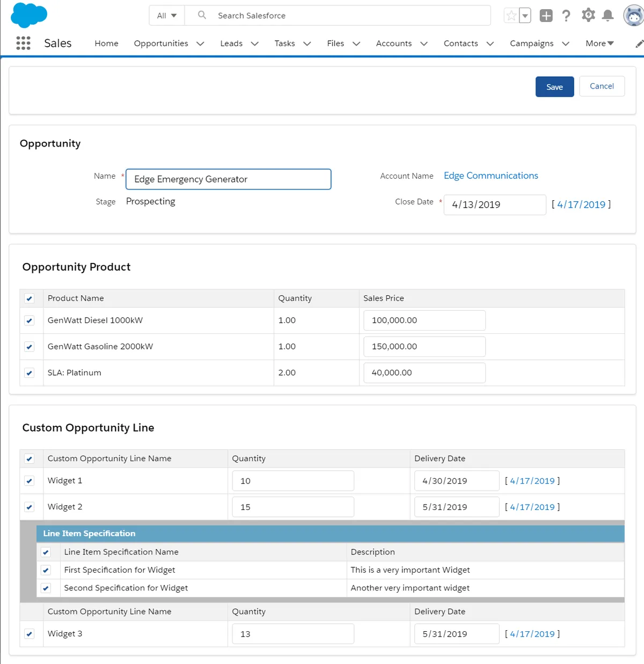
Task: Edit the 100,000.00 sales price field
Action: point(425,320)
